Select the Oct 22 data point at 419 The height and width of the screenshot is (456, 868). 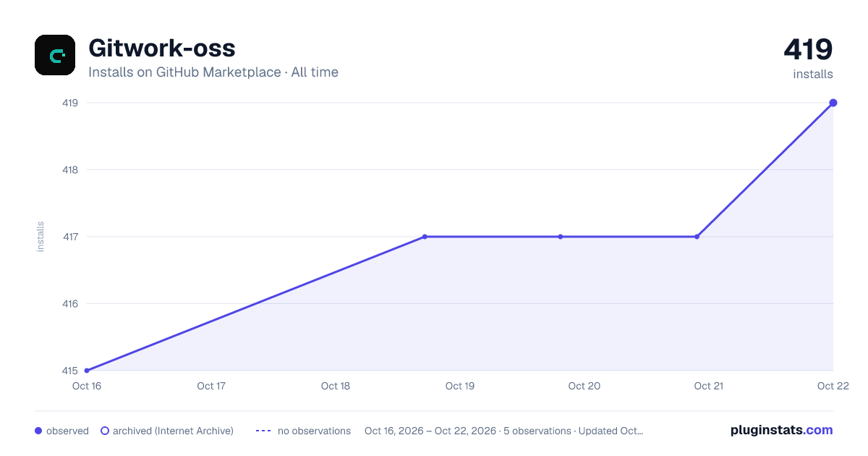click(x=833, y=103)
